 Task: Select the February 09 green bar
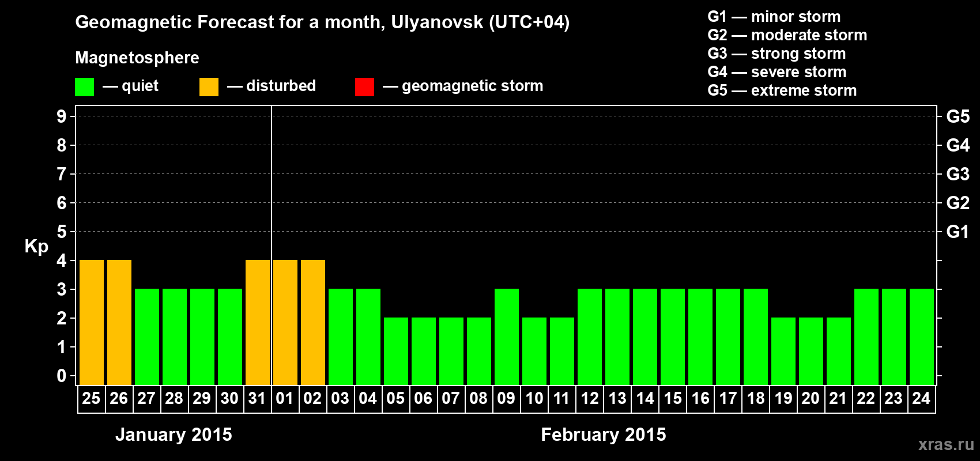507,337
